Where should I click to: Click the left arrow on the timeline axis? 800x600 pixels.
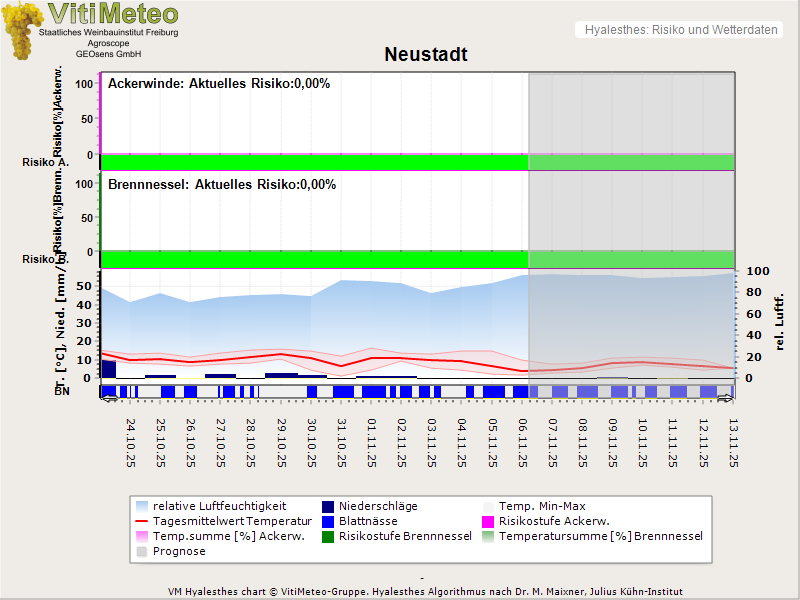[108, 398]
